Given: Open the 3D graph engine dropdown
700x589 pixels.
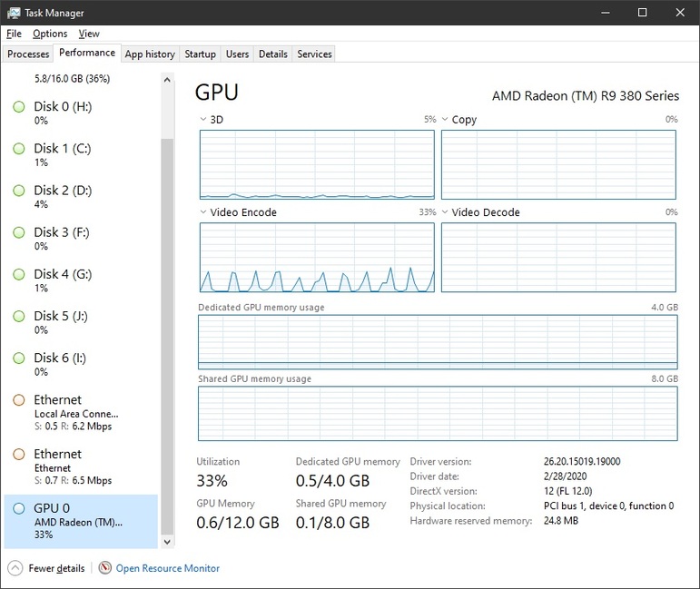Looking at the screenshot, I should pyautogui.click(x=203, y=119).
